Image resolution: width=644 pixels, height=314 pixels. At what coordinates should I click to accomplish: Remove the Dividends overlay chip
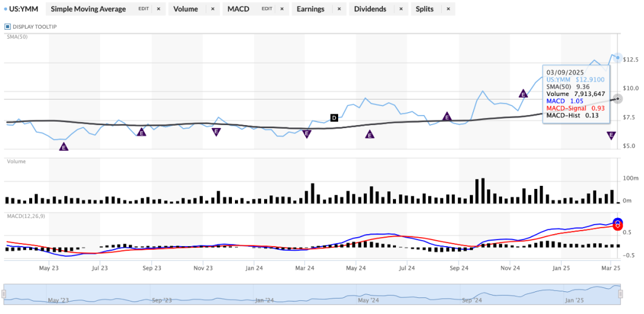[401, 9]
